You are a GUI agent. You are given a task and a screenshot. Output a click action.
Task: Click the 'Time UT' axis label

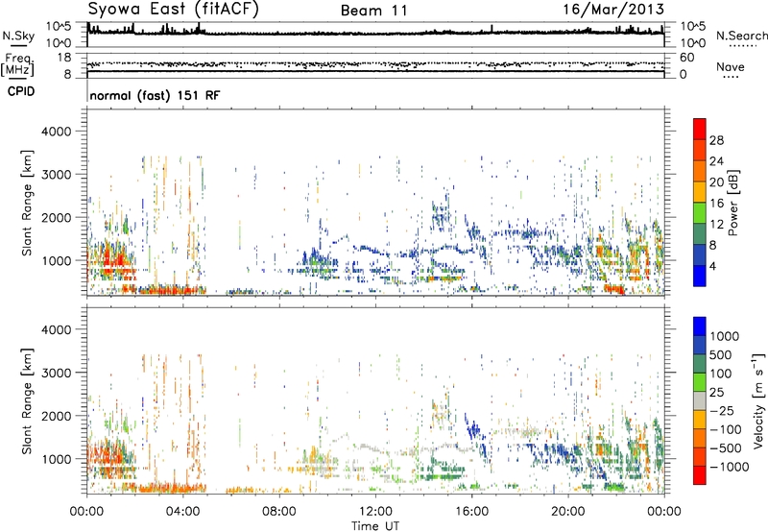[375, 526]
